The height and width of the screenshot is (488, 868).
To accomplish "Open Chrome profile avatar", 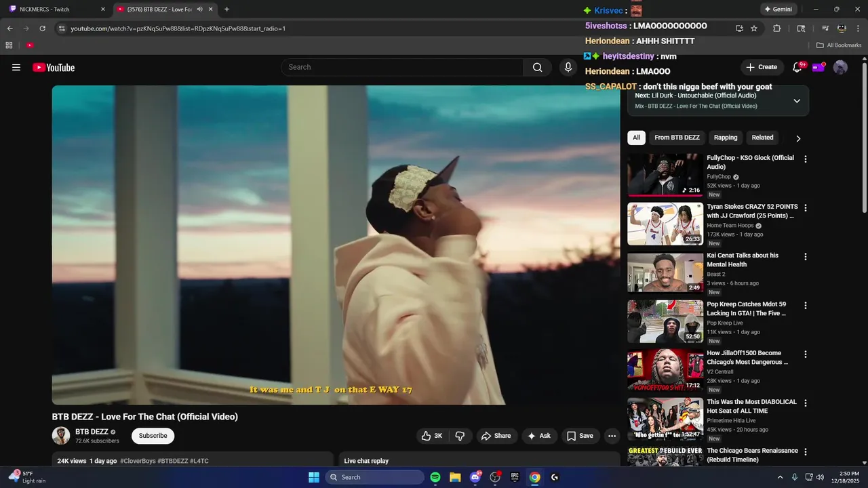I will (842, 28).
